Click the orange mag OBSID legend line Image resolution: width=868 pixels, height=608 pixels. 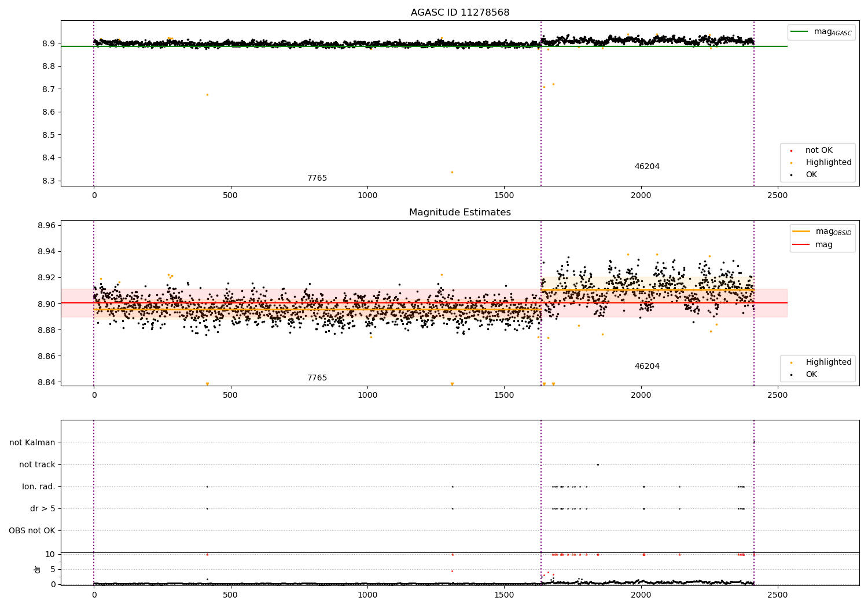click(x=801, y=232)
